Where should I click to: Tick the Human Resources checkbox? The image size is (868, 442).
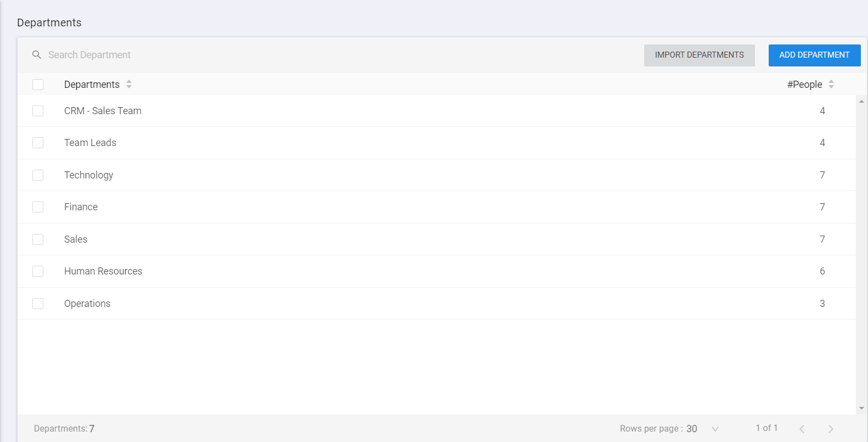[38, 271]
